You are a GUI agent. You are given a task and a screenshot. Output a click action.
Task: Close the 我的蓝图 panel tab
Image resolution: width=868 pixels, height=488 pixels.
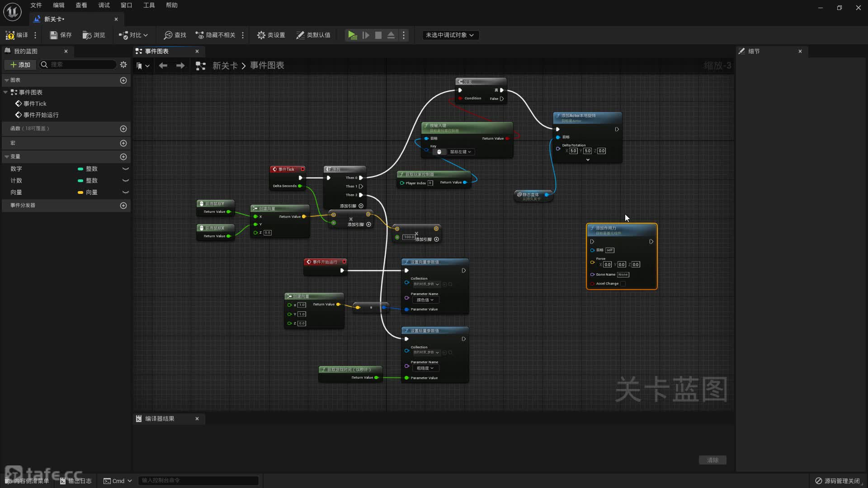point(66,51)
